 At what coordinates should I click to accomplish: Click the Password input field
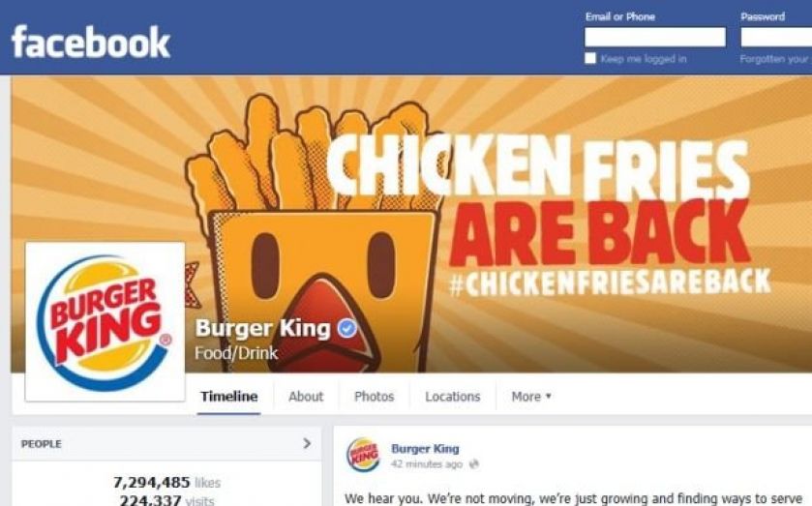point(776,38)
